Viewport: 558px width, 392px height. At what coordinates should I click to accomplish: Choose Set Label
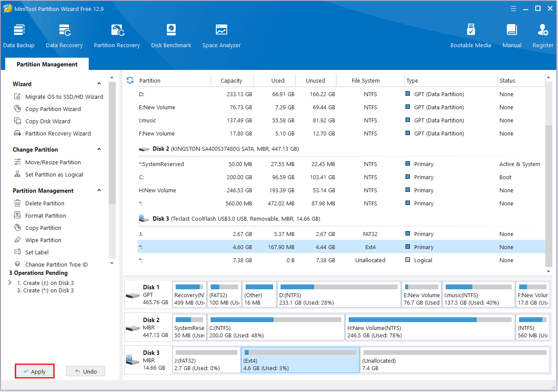point(31,252)
